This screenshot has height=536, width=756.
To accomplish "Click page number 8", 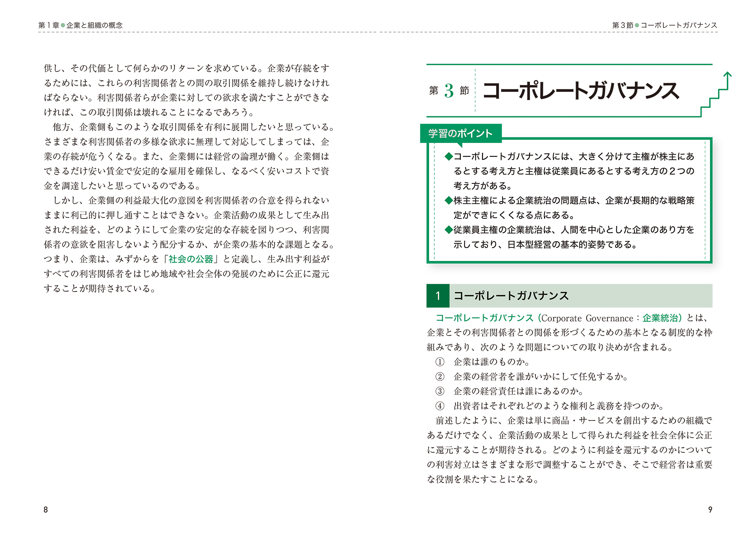I will 46,510.
